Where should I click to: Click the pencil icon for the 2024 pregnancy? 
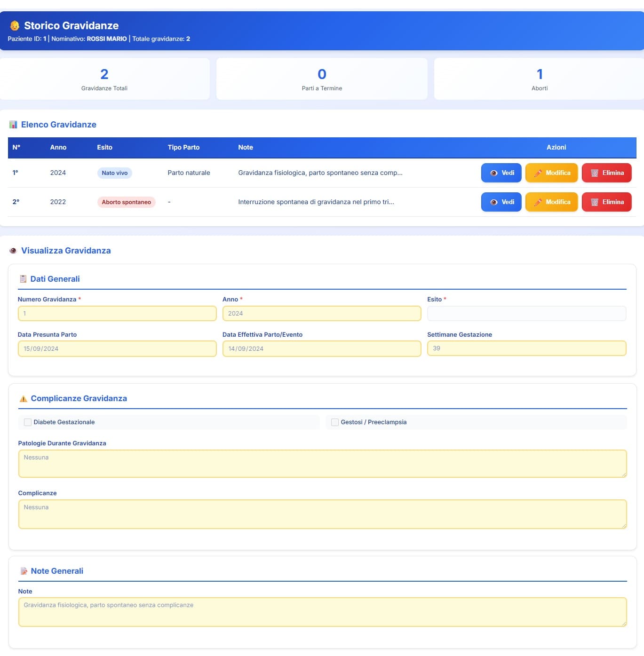click(538, 173)
